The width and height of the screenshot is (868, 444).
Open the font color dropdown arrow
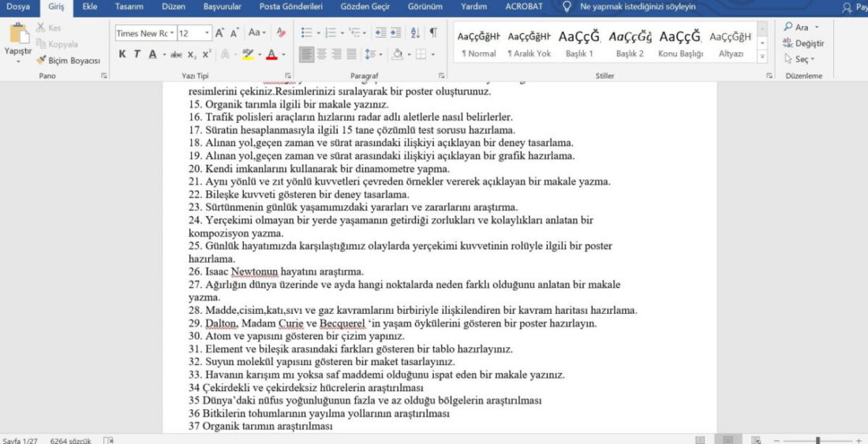coord(283,54)
